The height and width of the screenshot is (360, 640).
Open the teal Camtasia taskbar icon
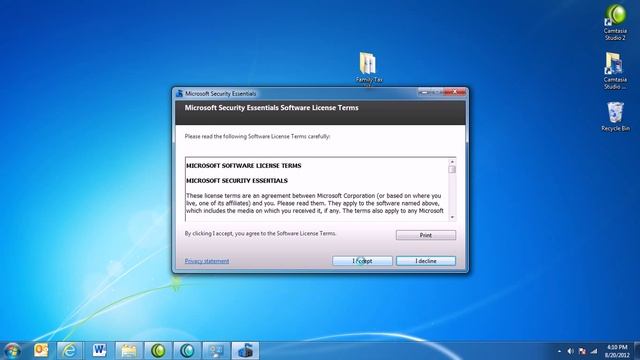pyautogui.click(x=187, y=351)
